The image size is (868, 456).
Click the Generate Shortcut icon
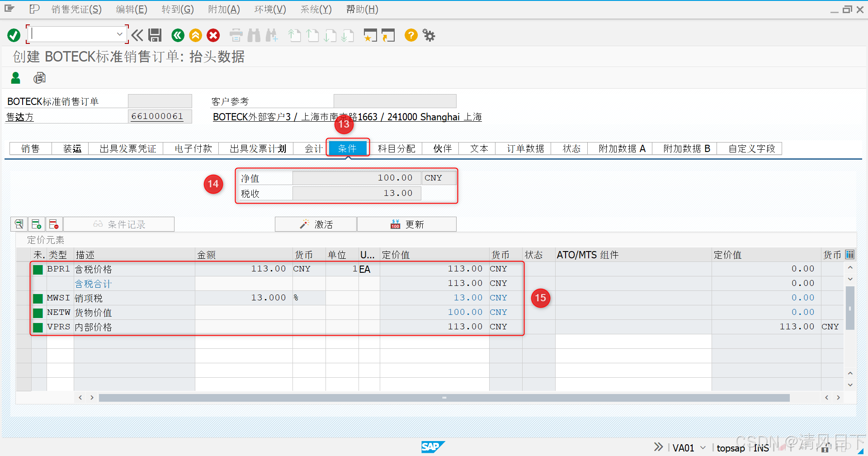388,35
